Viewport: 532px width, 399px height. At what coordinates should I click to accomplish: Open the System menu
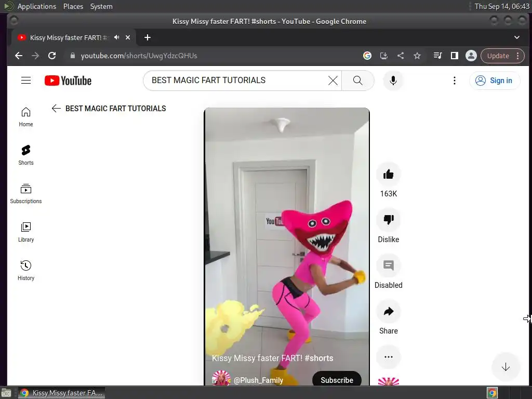[x=101, y=6]
